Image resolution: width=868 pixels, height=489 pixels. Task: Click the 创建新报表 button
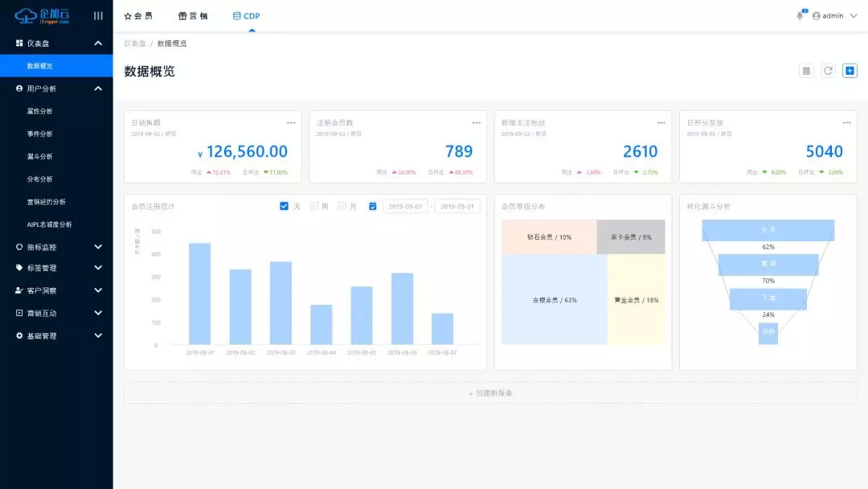(x=490, y=392)
